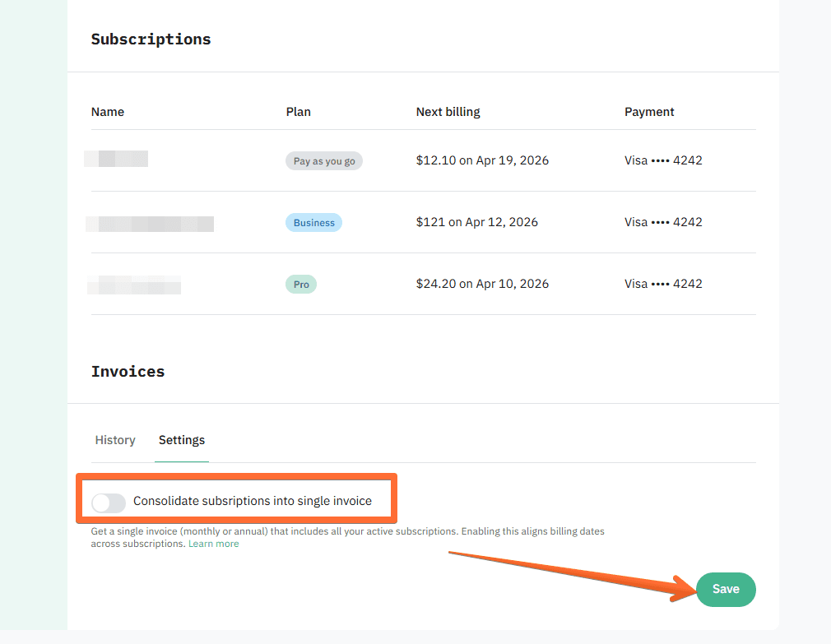
Task: Click the Pro plan badge
Action: pyautogui.click(x=300, y=284)
